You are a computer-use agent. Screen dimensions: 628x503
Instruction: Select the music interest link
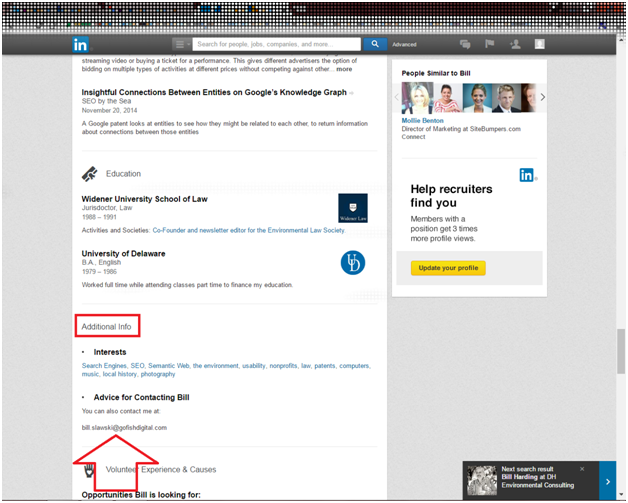(x=90, y=374)
